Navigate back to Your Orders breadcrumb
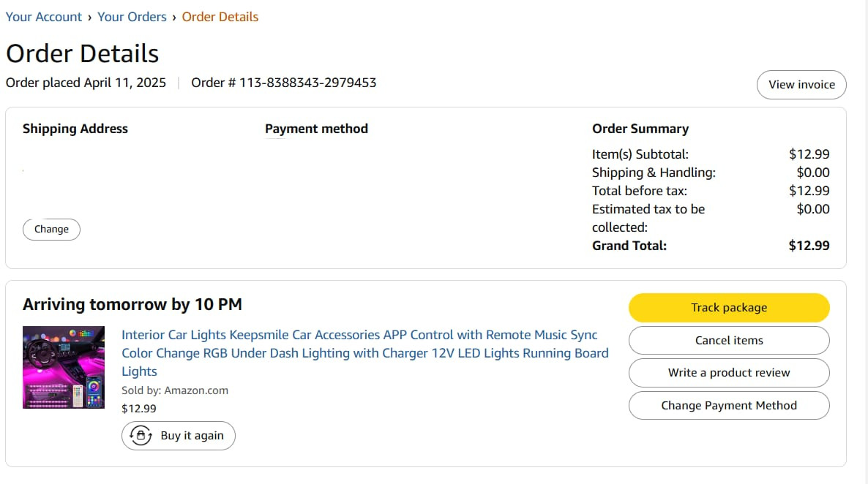The image size is (868, 484). [x=132, y=17]
